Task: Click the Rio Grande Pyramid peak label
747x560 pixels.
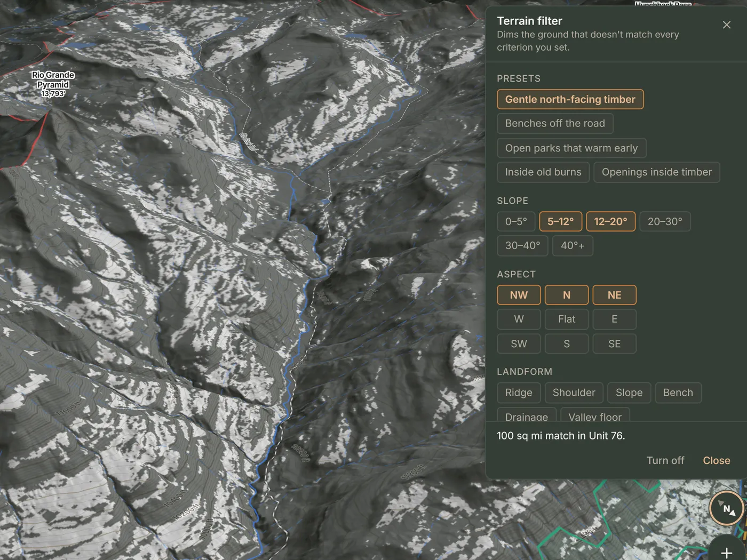Action: click(53, 84)
